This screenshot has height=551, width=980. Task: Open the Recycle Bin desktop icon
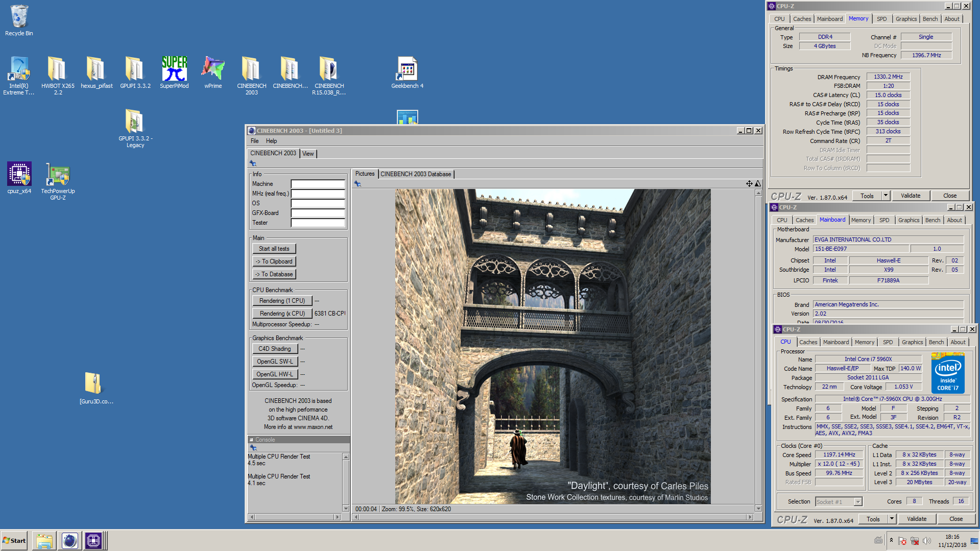pos(19,20)
